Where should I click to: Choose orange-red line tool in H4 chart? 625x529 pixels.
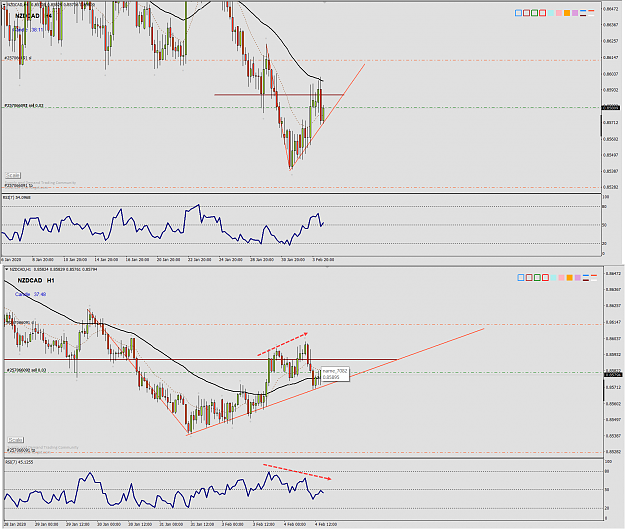591,11
